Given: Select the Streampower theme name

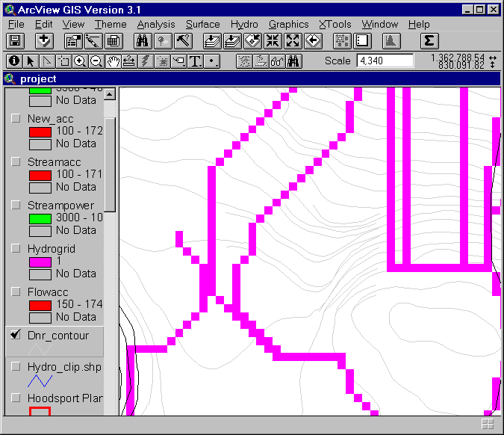Looking at the screenshot, I should (x=60, y=206).
